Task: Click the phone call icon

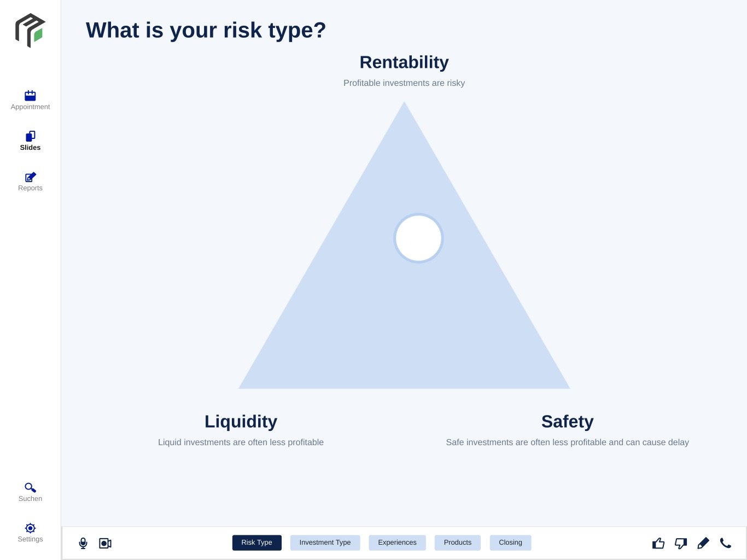Action: (x=726, y=543)
